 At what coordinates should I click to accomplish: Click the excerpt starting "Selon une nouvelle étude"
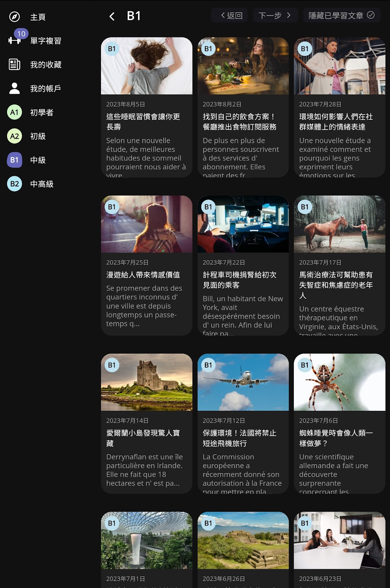[x=146, y=157]
